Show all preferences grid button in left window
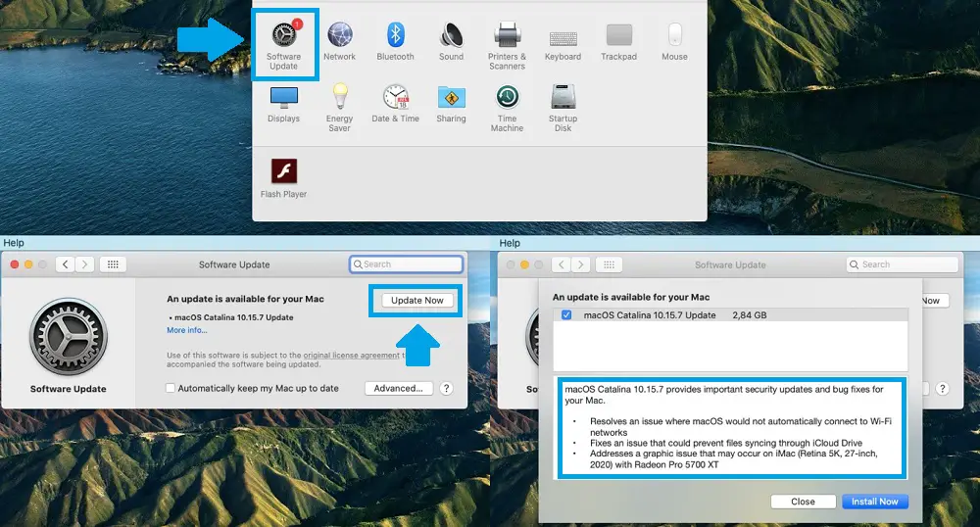Screen dimensions: 980x527 tap(113, 264)
